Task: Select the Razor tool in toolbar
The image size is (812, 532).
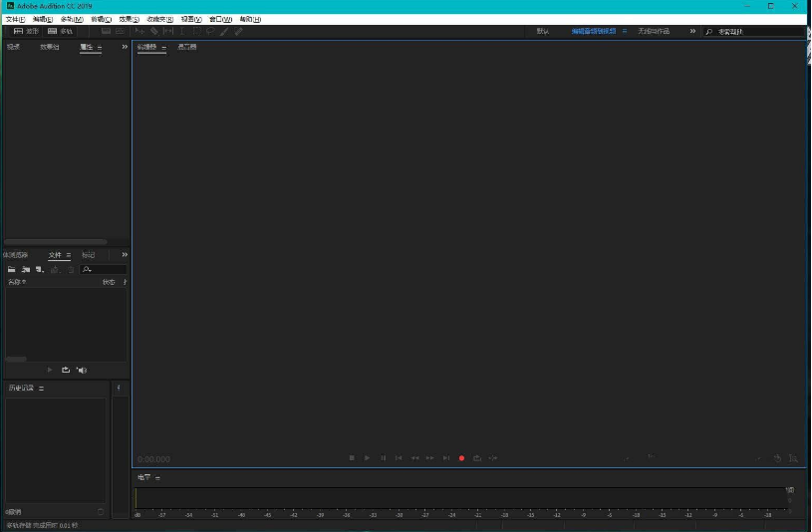Action: (x=153, y=32)
